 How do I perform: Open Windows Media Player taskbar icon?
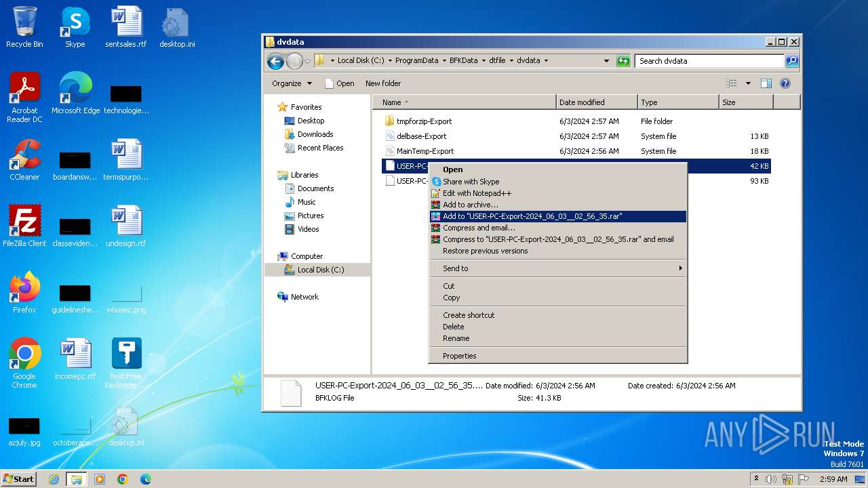(100, 479)
